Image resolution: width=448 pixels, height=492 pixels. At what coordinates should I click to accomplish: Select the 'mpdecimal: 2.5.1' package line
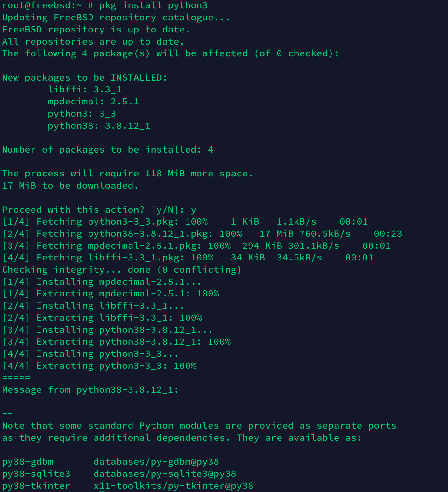pos(93,102)
